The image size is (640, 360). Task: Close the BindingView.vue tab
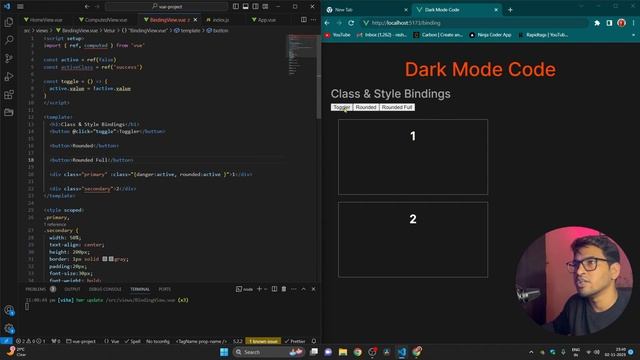(x=196, y=20)
